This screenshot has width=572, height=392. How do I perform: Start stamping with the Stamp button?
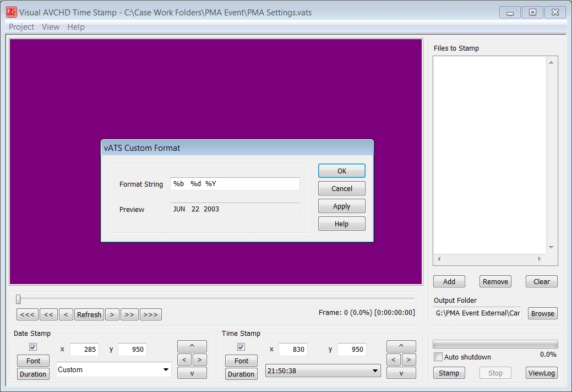pyautogui.click(x=449, y=373)
